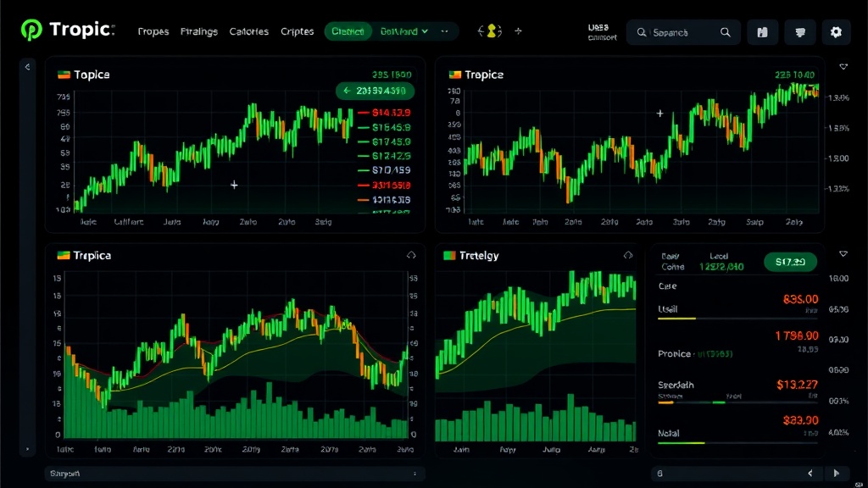The height and width of the screenshot is (488, 868).
Task: Click the flag icon beside Topice title
Action: tap(64, 75)
